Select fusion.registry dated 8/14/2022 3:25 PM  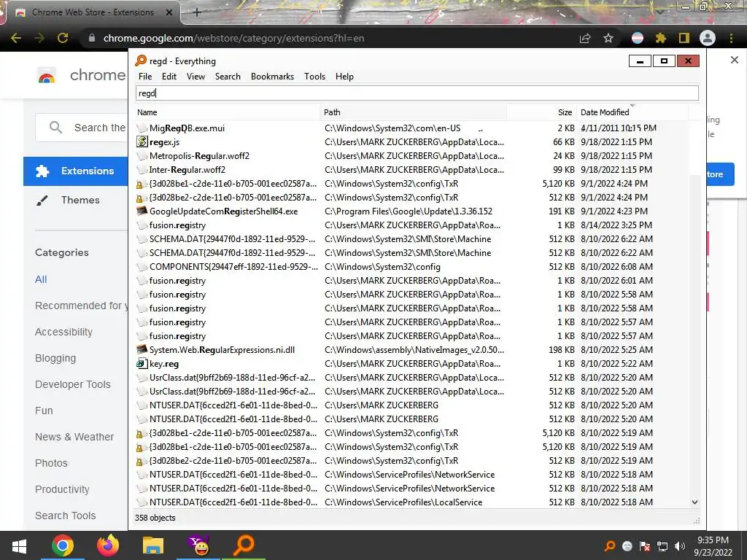412,225
